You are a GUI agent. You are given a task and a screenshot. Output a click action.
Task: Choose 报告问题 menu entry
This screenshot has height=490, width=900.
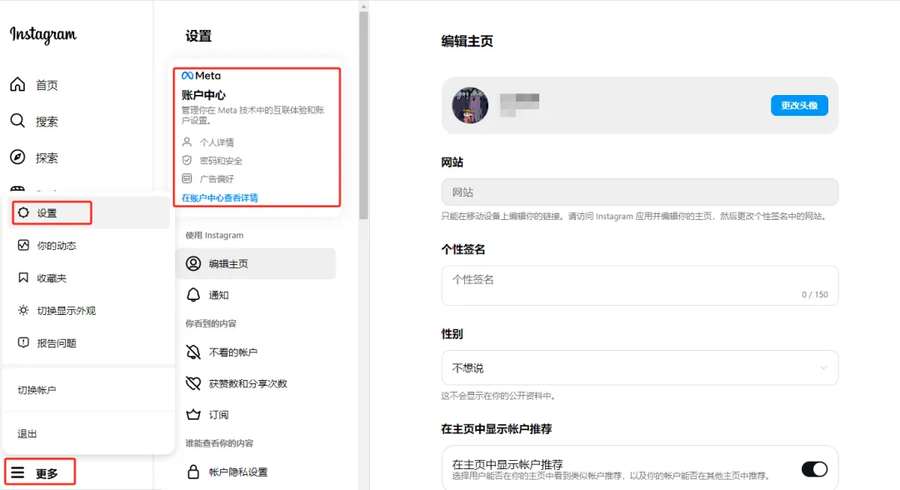[88, 343]
